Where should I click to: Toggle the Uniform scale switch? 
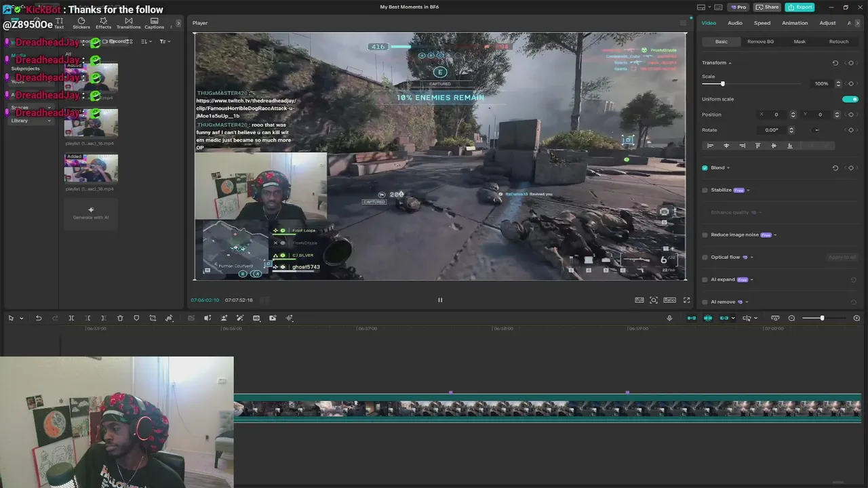tap(850, 99)
